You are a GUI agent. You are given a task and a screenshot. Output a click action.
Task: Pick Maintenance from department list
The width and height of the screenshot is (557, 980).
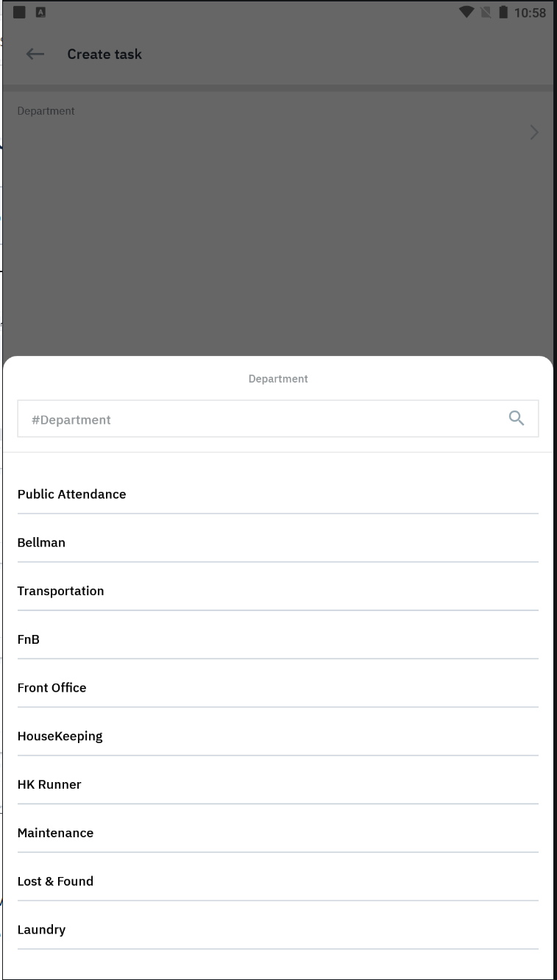point(55,834)
